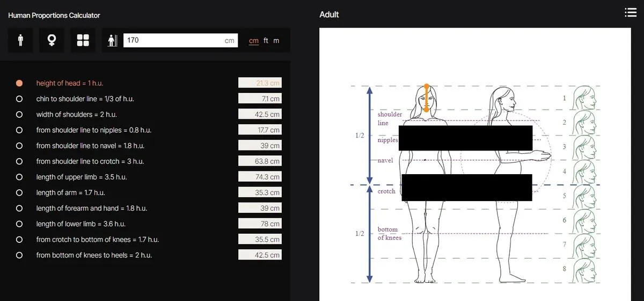Screen dimensions: 644x301
Task: Click the height ruler figure icon
Action: point(113,40)
